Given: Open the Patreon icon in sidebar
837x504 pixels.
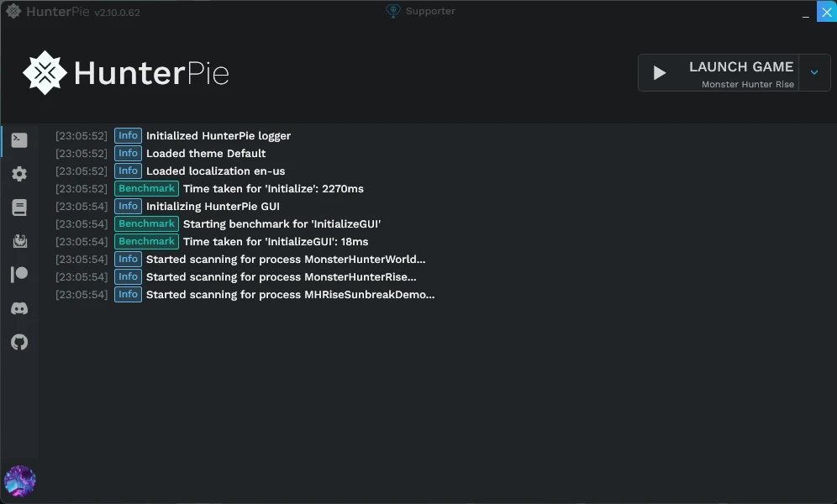Looking at the screenshot, I should (x=19, y=274).
